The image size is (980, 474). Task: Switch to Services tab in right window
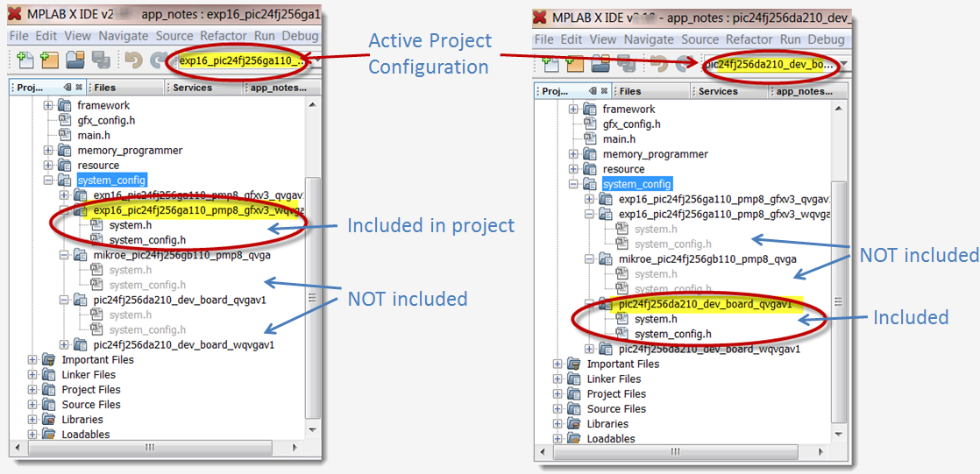click(718, 91)
